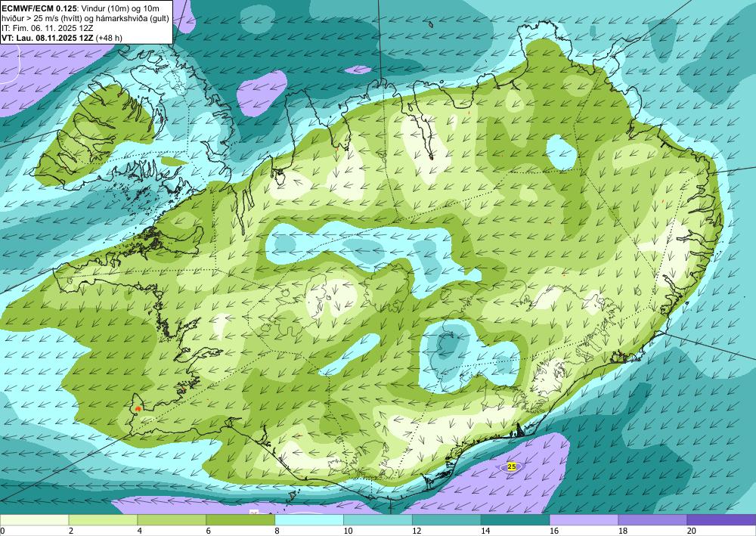Click the orange-red marker on southwest peninsula
The width and height of the screenshot is (756, 536).
(138, 408)
